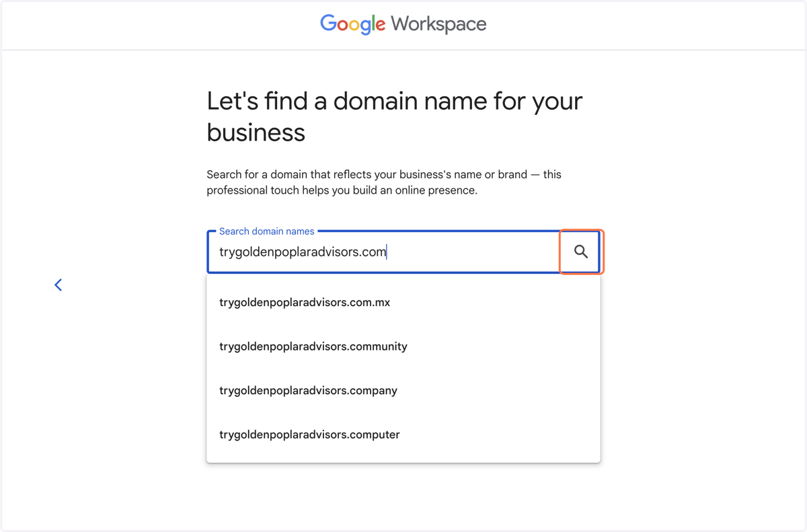Select suggestion trygoldenpoplaradvisors.com.mx
Image resolution: width=807 pixels, height=532 pixels.
click(403, 303)
